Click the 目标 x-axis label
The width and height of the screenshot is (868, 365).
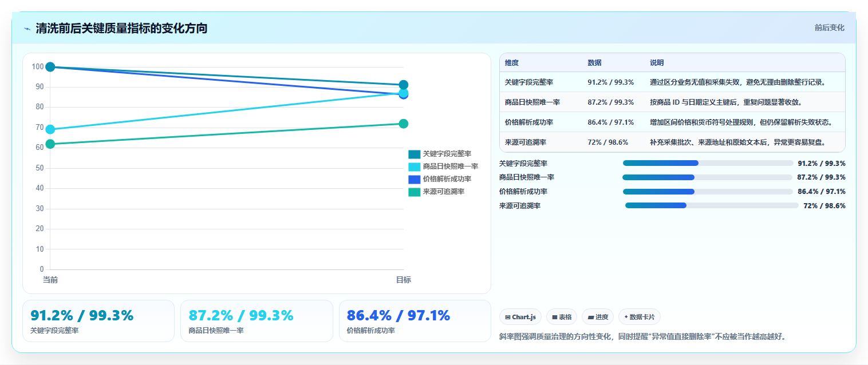click(403, 280)
